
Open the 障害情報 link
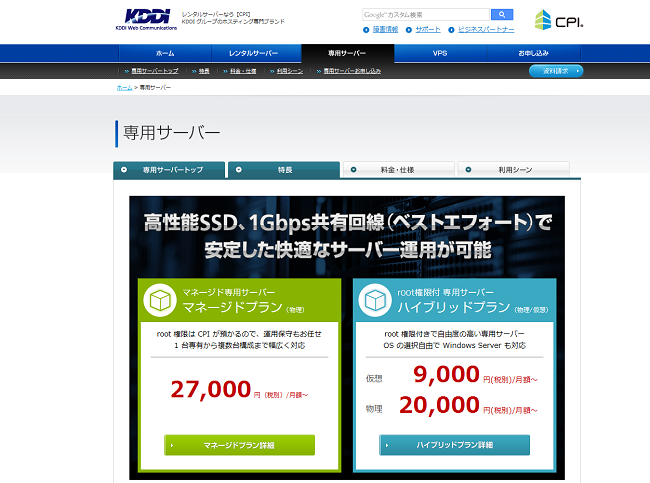pos(385,29)
